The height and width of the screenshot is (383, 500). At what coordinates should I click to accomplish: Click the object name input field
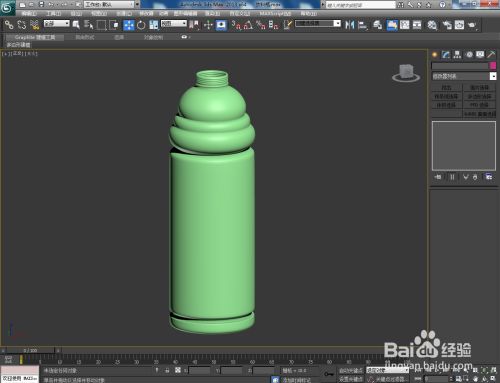[460, 66]
